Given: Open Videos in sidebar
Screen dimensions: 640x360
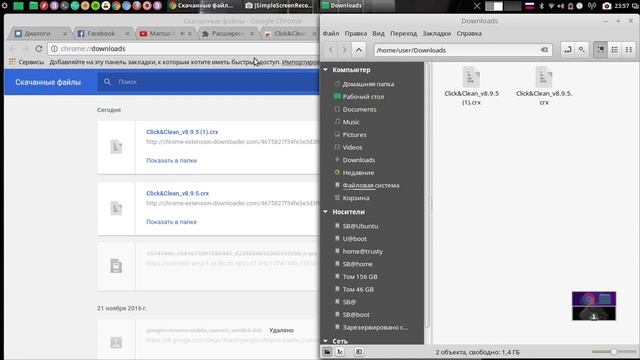Looking at the screenshot, I should pos(352,147).
